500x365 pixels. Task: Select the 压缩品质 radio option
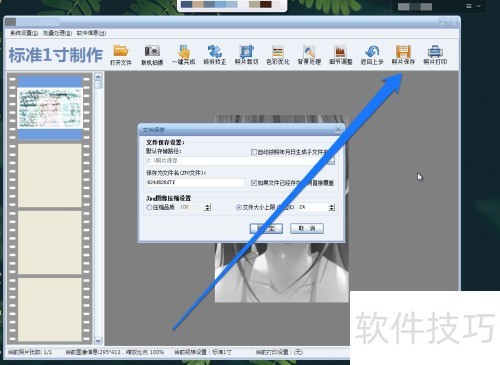click(149, 207)
